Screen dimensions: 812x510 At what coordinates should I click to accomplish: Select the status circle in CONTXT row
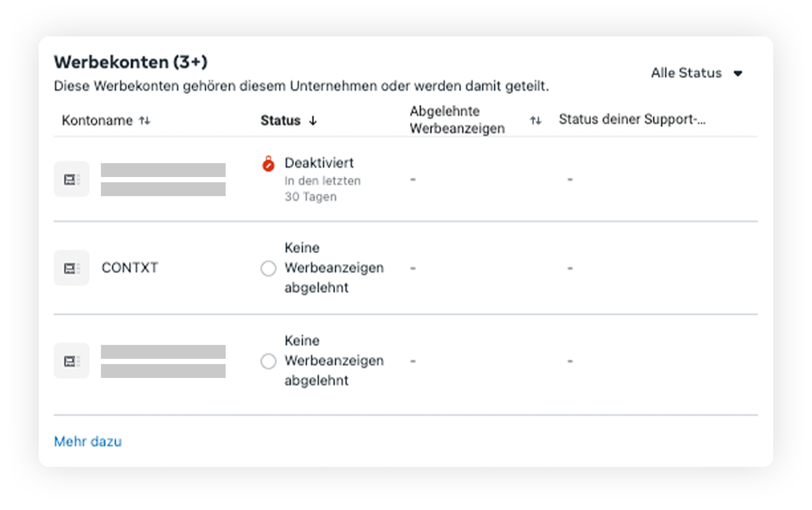point(268,268)
